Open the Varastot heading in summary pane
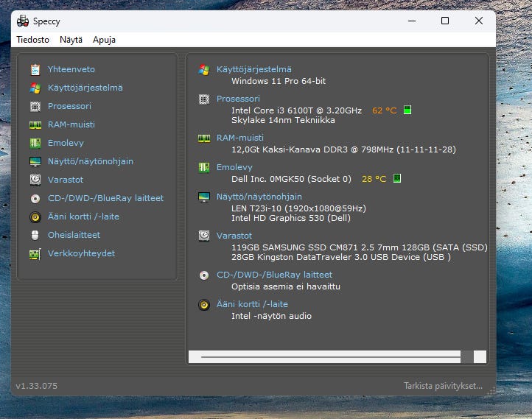 click(234, 236)
